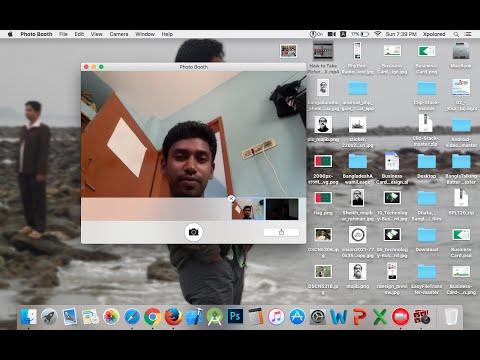The width and height of the screenshot is (480, 360).
Task: Open Launchpad from the Dock
Action: pos(49,317)
